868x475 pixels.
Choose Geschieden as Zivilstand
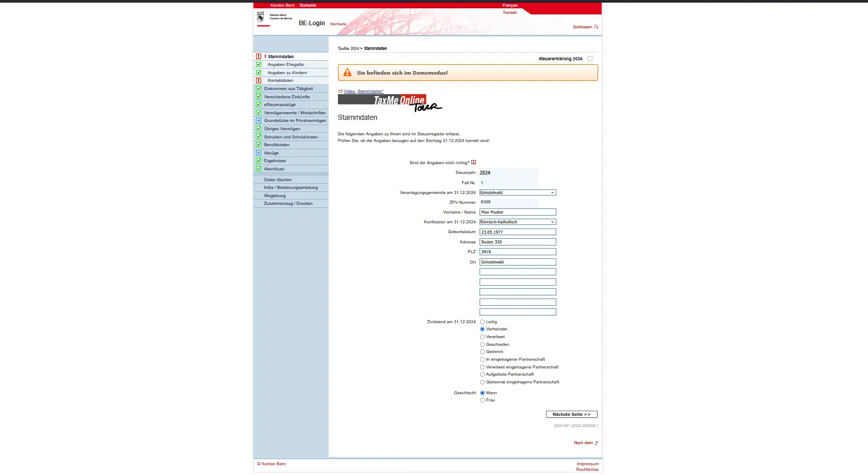pos(483,345)
